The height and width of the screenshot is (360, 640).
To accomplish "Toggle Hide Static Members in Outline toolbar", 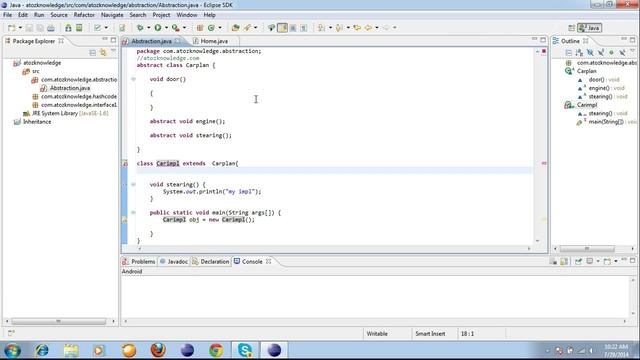I will (601, 52).
